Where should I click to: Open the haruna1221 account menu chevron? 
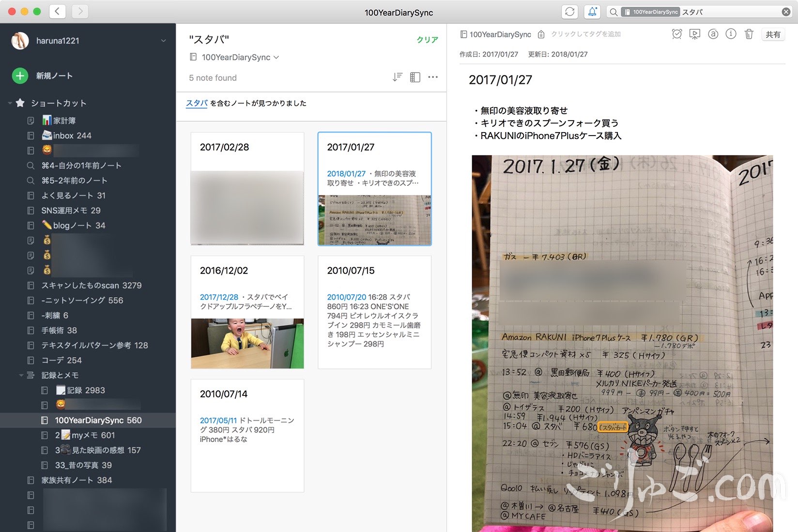pos(163,41)
